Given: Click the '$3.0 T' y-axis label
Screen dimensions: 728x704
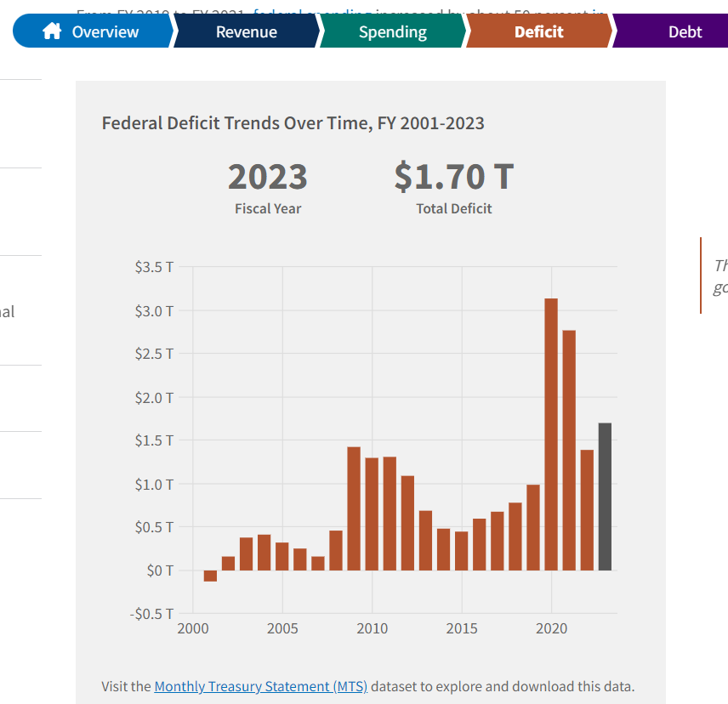Looking at the screenshot, I should [x=154, y=311].
